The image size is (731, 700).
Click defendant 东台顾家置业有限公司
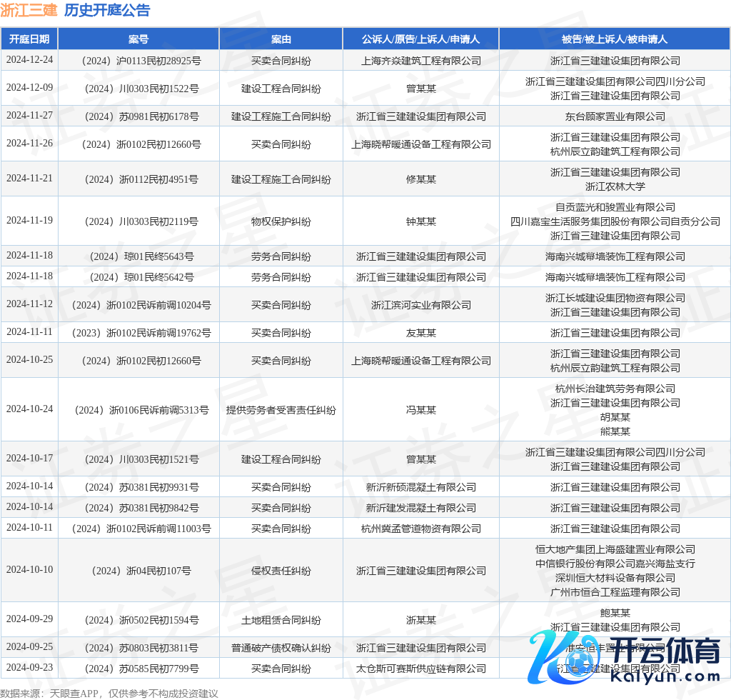[615, 116]
